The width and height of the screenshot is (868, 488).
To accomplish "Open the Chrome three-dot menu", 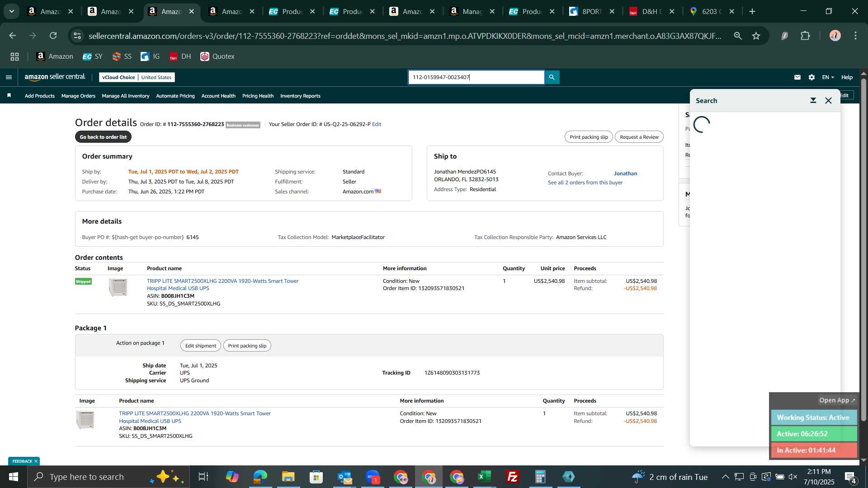I will coord(856,36).
